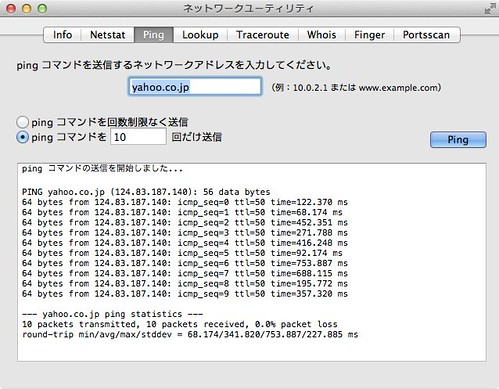Select unlimited ping count radio button
This screenshot has height=389, width=499.
[22, 122]
